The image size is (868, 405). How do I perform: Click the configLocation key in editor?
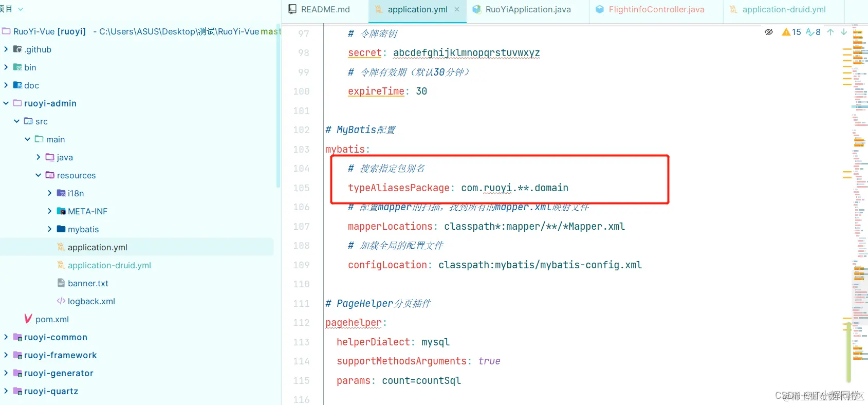pos(387,265)
